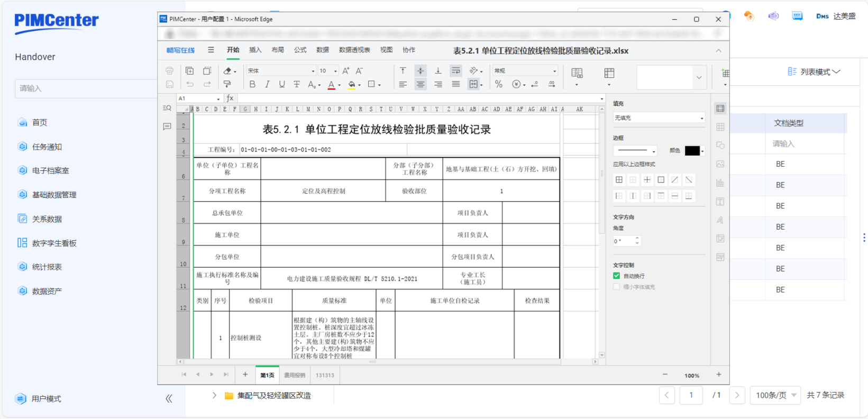868x419 pixels.
Task: Open 统计报表 in sidebar
Action: pyautogui.click(x=47, y=267)
